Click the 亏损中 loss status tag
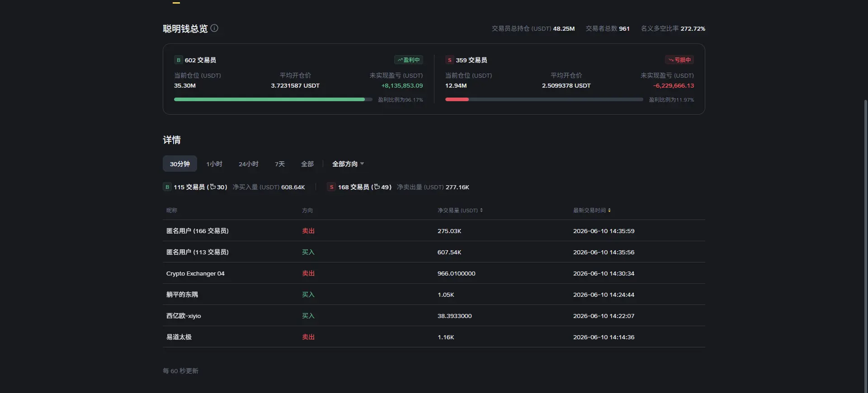Viewport: 868px width, 393px height. pos(679,60)
